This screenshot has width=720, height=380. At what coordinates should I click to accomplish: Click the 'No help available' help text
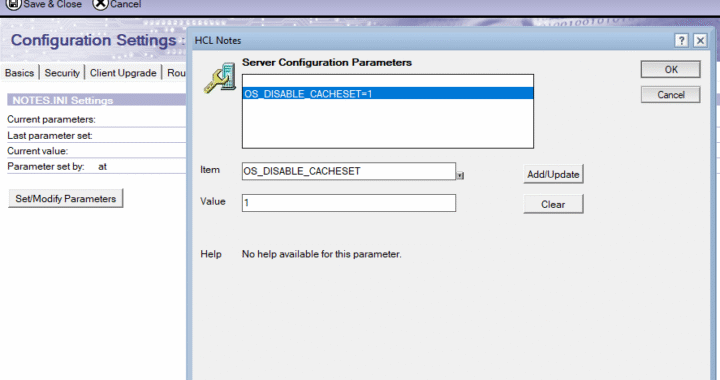pyautogui.click(x=321, y=254)
